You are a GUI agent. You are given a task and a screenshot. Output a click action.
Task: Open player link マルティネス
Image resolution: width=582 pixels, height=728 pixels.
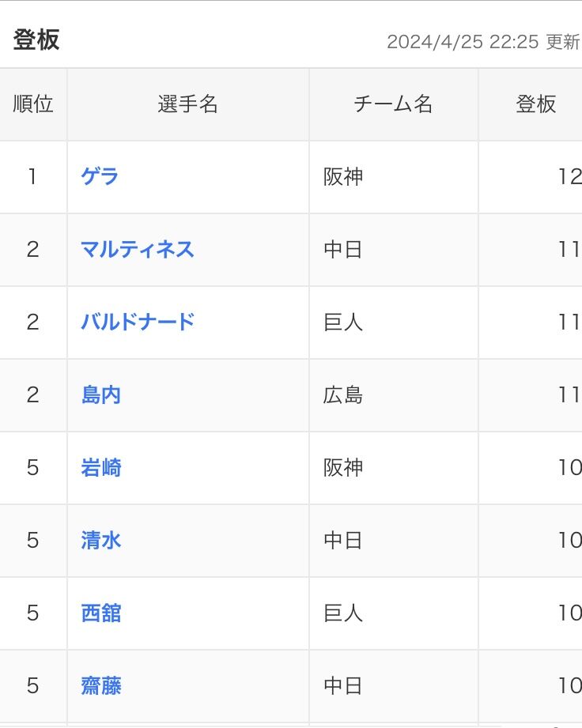point(138,249)
